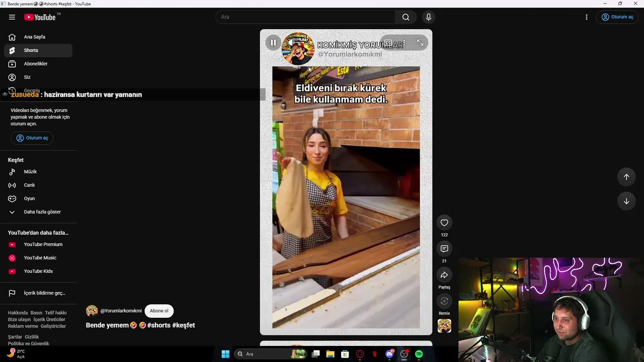Screen dimensions: 644x362
Task: Open comments for the Short
Action: coord(444,249)
